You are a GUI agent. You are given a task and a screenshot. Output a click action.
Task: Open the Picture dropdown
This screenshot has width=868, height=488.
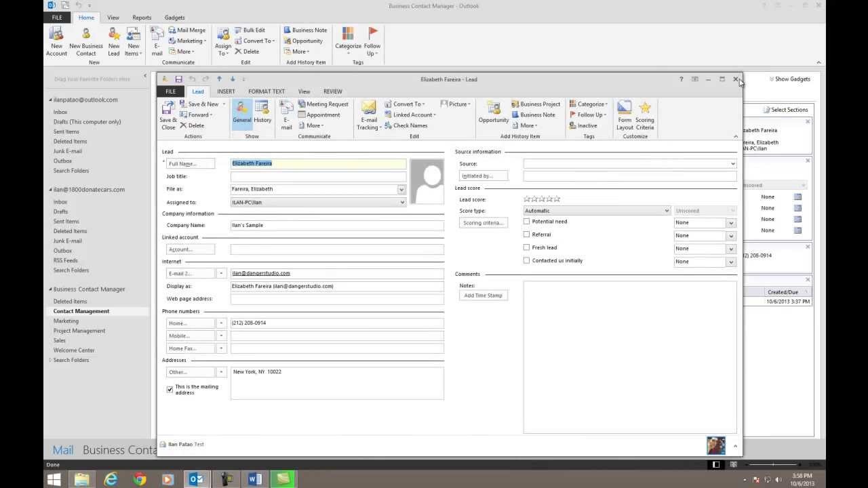(x=455, y=104)
